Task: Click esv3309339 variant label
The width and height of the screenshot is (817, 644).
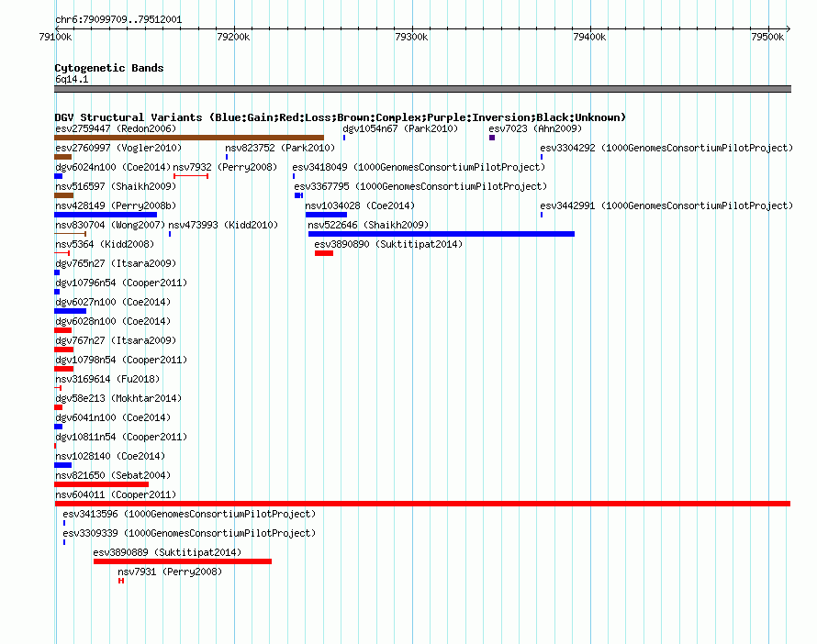Action: pyautogui.click(x=189, y=533)
